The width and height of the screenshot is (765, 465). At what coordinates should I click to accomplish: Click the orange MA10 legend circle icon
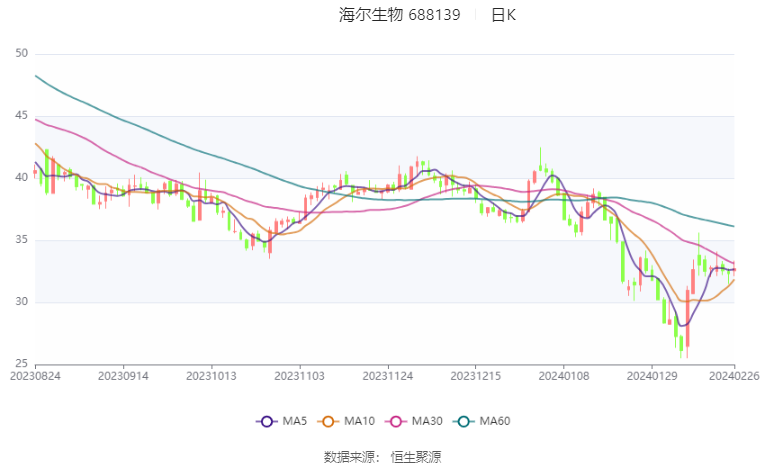click(328, 422)
